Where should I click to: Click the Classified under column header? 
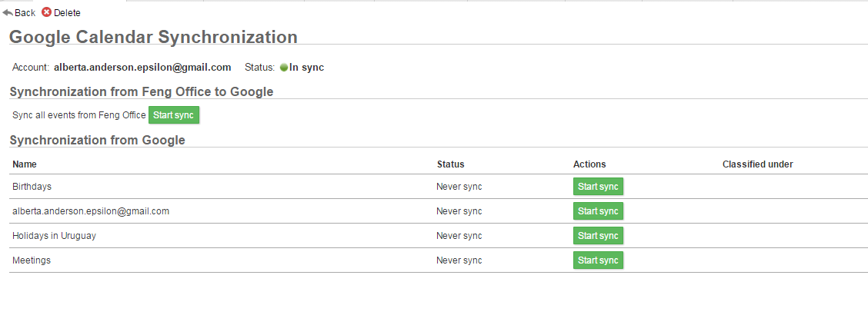(757, 164)
